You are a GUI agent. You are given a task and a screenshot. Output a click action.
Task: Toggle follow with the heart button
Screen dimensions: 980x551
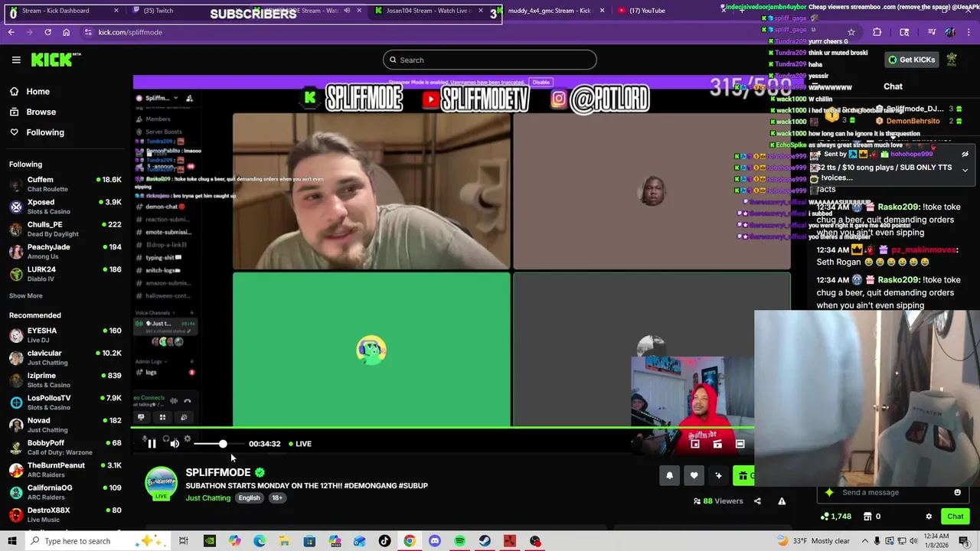pyautogui.click(x=694, y=476)
